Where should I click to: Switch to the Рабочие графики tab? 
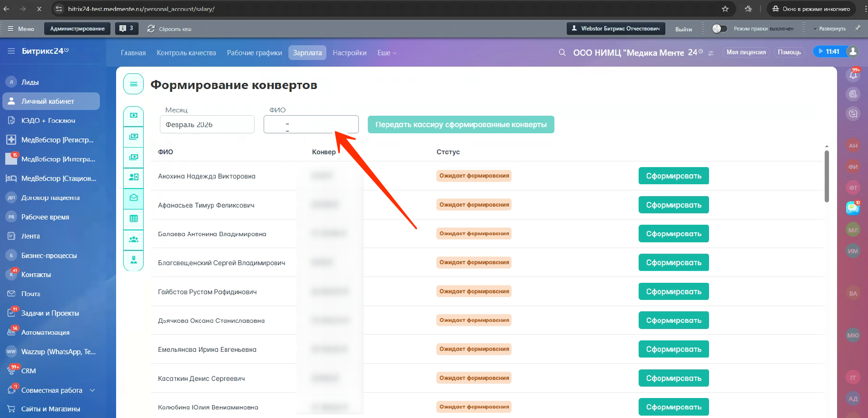[254, 53]
